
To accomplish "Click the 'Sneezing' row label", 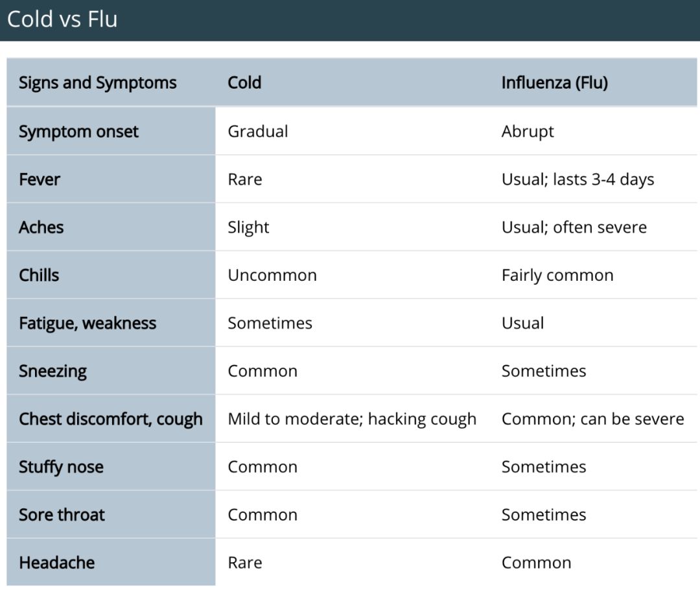I will 52,371.
